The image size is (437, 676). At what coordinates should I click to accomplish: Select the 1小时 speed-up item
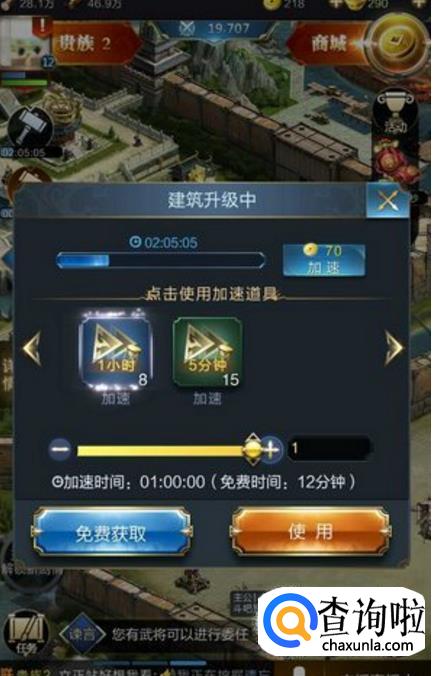point(115,352)
